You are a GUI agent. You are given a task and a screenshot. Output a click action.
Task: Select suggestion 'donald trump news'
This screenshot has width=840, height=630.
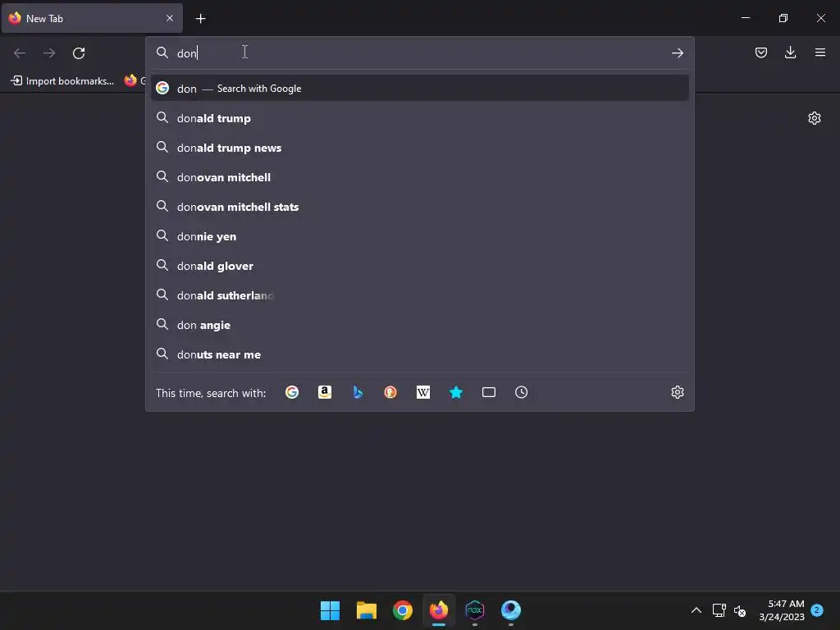click(x=419, y=148)
